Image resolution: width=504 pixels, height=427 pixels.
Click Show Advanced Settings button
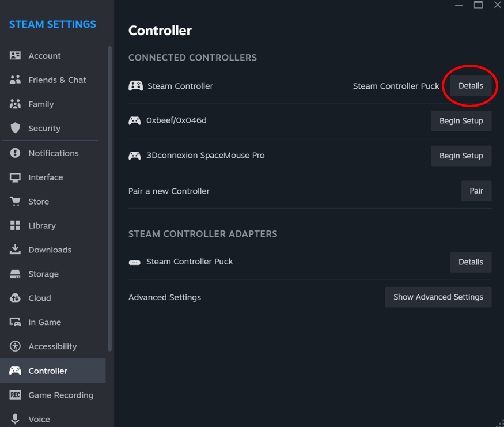(438, 297)
